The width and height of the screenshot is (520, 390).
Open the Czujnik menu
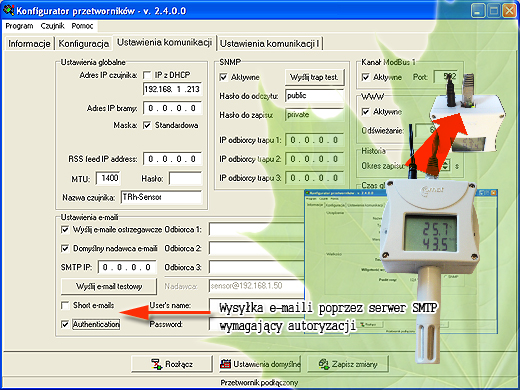tap(52, 26)
